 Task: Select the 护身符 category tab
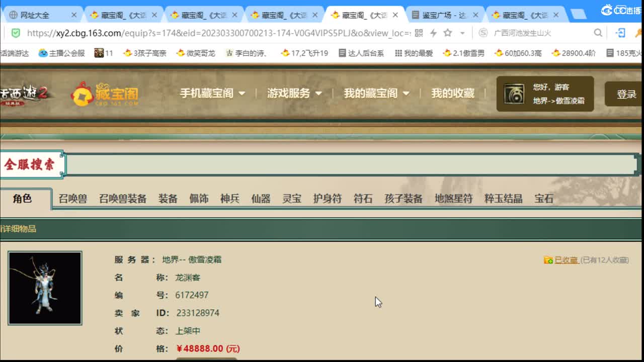click(328, 199)
